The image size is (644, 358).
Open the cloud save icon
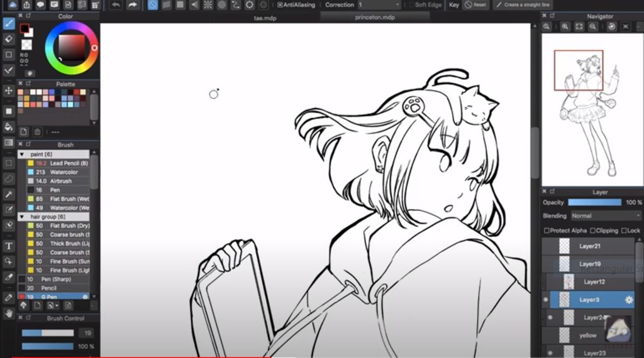point(13,4)
